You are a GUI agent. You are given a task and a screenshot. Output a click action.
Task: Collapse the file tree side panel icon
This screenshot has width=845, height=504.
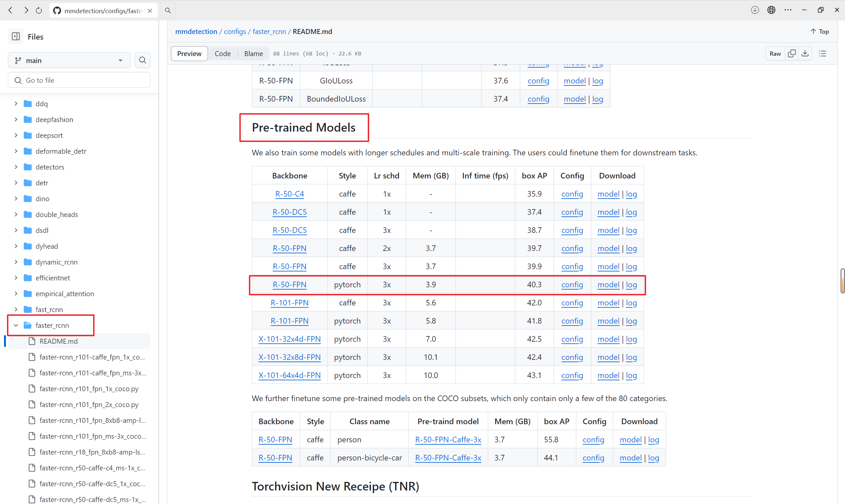[x=16, y=36]
